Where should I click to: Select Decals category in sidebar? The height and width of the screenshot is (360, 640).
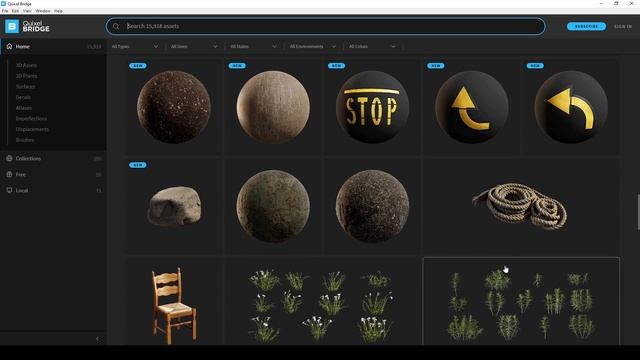(x=23, y=97)
